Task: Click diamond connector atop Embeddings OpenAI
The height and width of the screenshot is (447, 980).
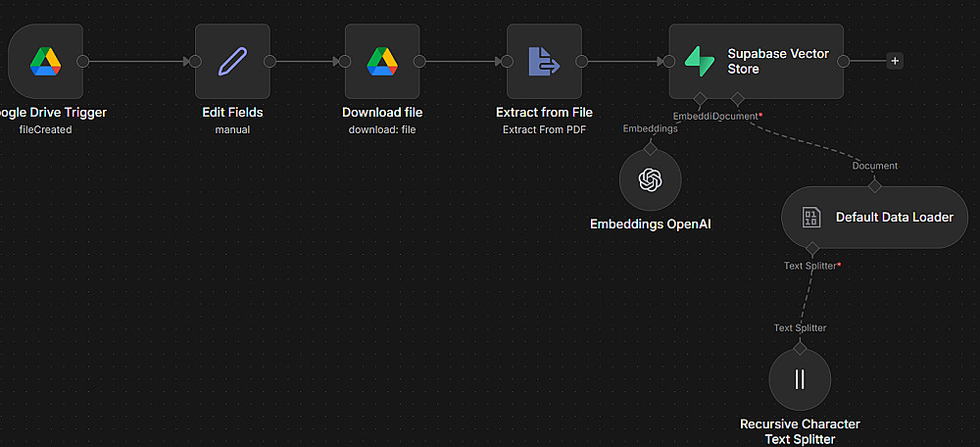Action: click(650, 149)
